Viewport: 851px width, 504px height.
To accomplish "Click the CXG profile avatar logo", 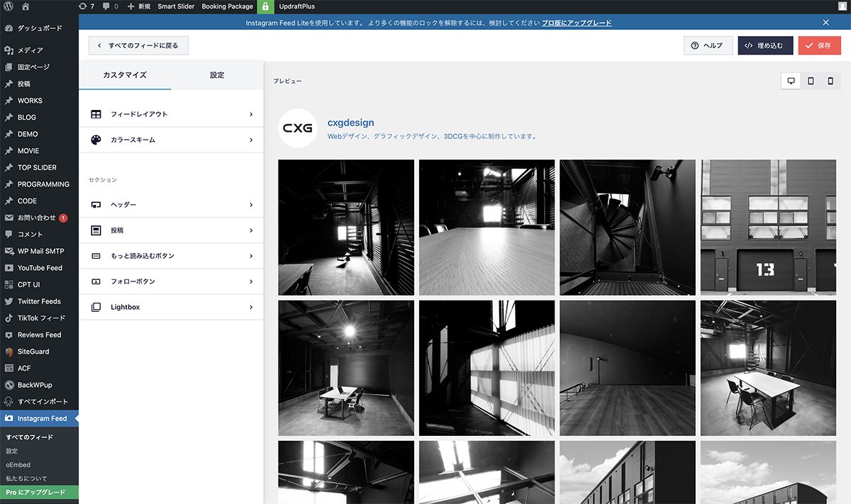I will click(297, 128).
